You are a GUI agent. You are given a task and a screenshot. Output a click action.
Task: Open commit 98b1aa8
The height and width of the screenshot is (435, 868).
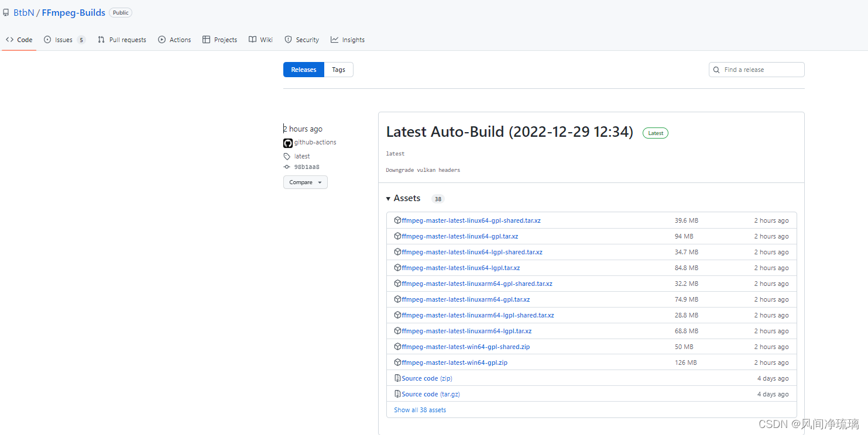click(307, 167)
